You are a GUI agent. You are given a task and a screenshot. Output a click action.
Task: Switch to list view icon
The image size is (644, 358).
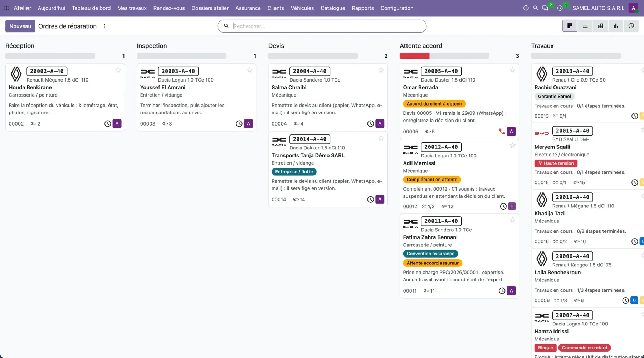click(x=585, y=26)
